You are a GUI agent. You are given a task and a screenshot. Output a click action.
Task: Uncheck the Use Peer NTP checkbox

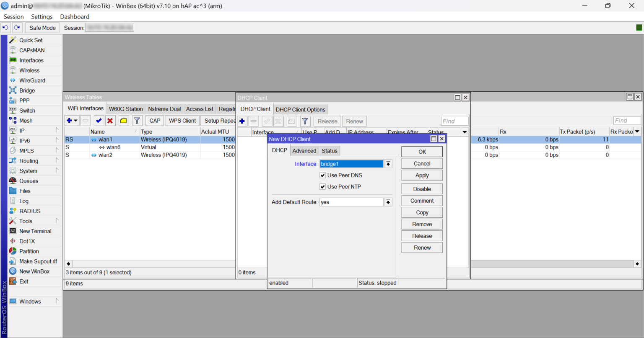tap(322, 186)
